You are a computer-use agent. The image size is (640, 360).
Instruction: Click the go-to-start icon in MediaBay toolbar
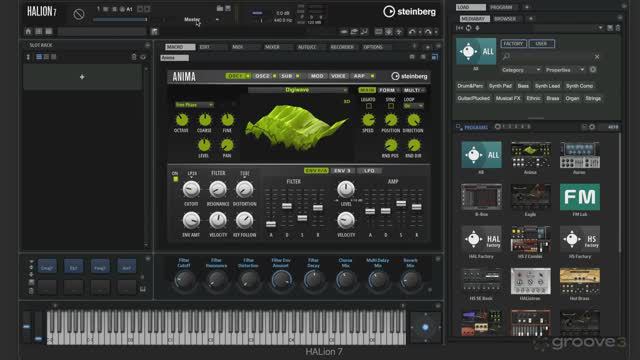[459, 28]
